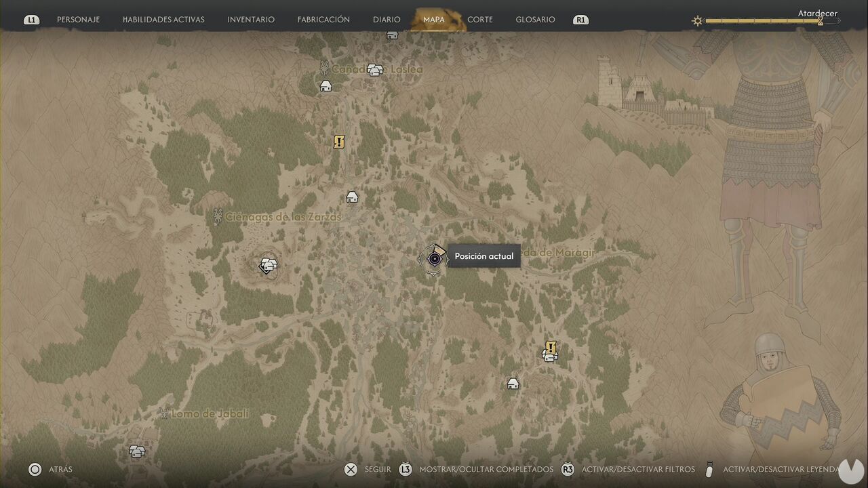
Task: Switch to the Glosario tab
Action: [x=535, y=20]
